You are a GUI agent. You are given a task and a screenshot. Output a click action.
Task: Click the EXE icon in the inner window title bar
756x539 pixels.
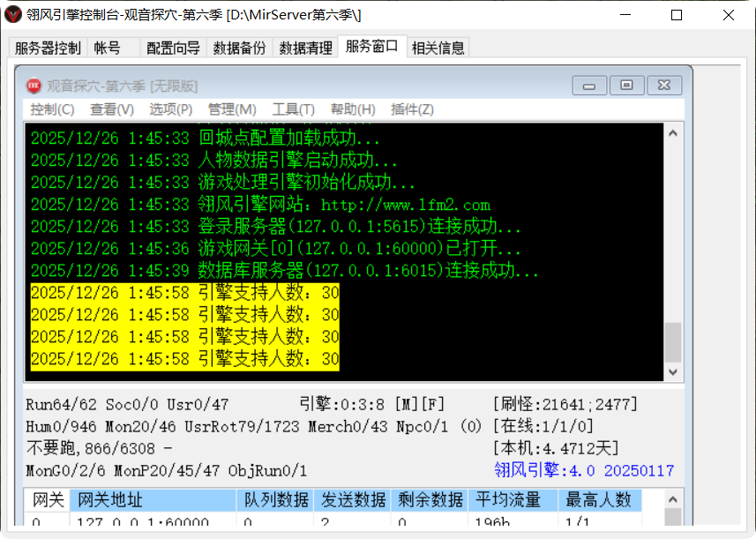34,85
